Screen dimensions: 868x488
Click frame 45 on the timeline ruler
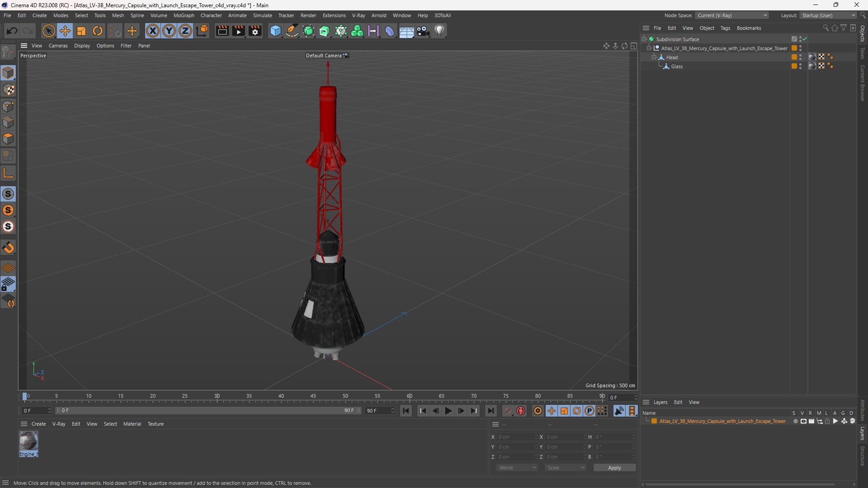click(313, 396)
